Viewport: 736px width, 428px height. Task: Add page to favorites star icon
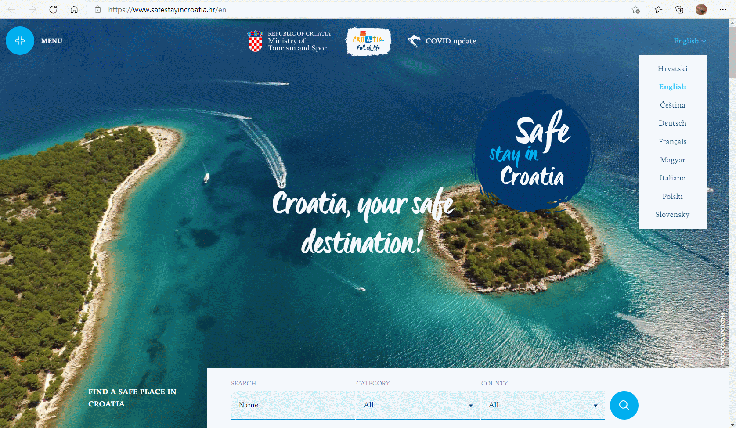636,9
